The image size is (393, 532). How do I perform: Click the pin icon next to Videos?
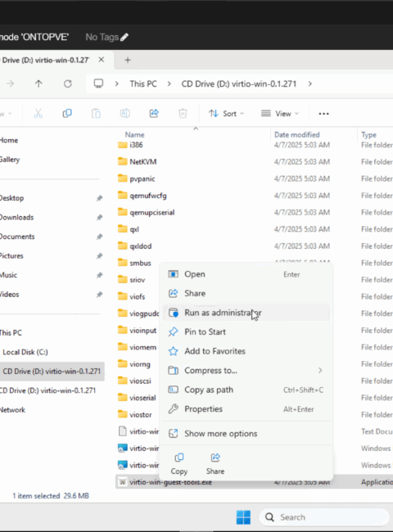point(99,295)
